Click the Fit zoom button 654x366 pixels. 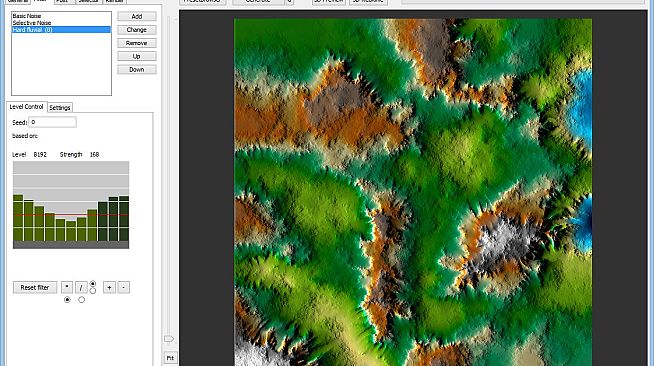[170, 358]
